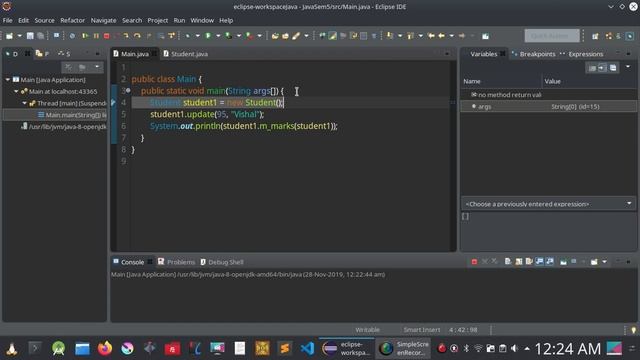Click the Value column header
The image size is (640, 360).
[553, 81]
